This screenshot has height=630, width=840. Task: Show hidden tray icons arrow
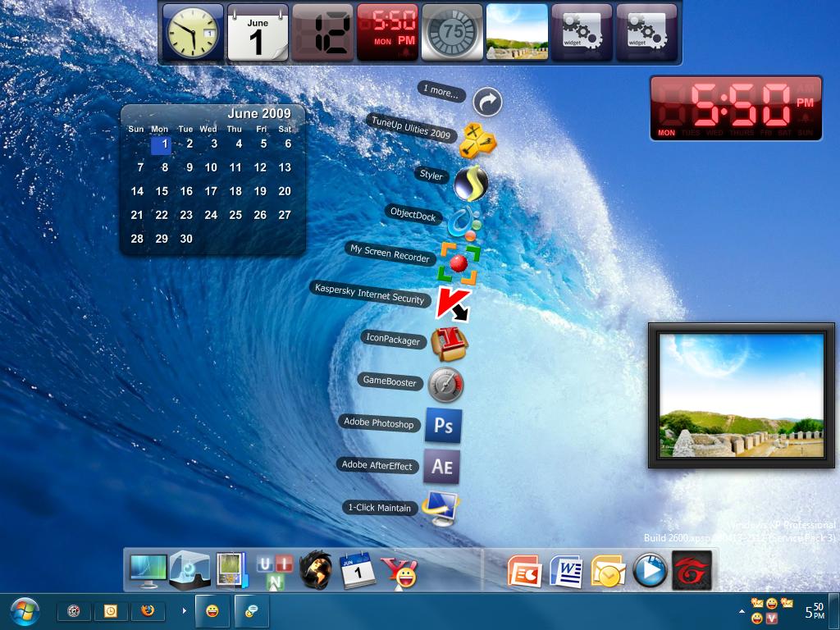(x=742, y=610)
